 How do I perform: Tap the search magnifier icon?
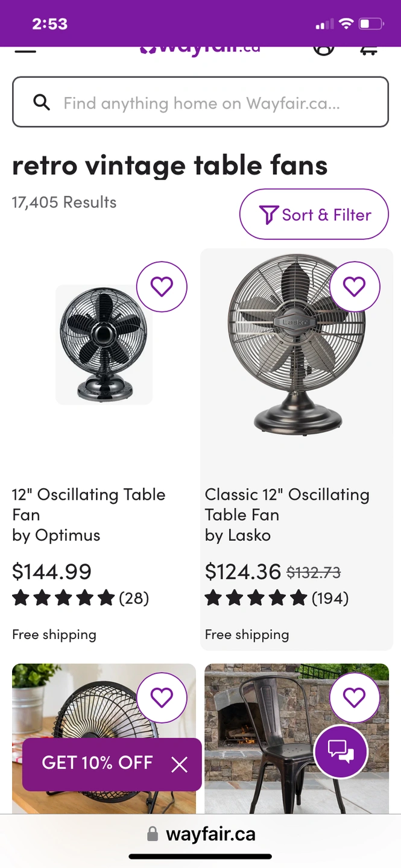coord(42,102)
